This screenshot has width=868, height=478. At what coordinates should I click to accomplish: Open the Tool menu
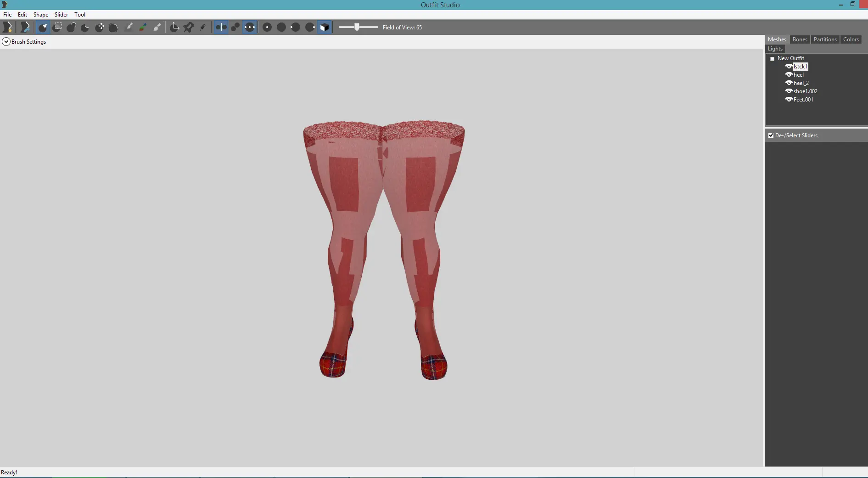tap(80, 15)
